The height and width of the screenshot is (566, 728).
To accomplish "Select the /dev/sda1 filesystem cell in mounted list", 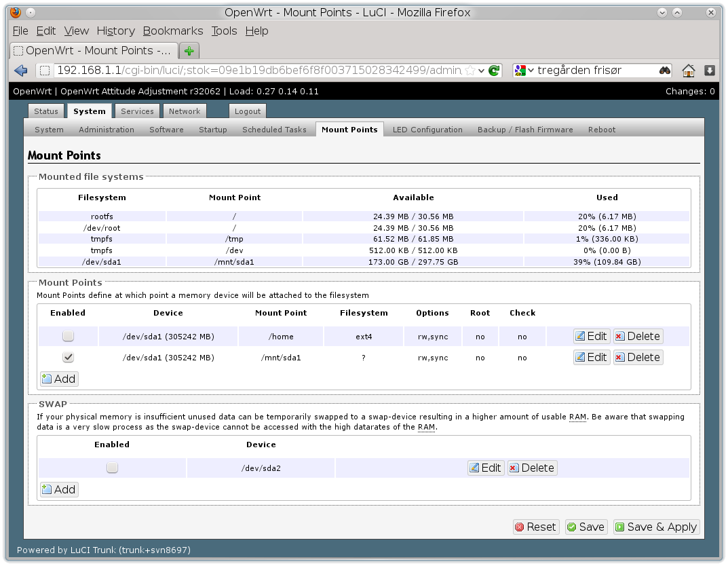I will coord(102,262).
